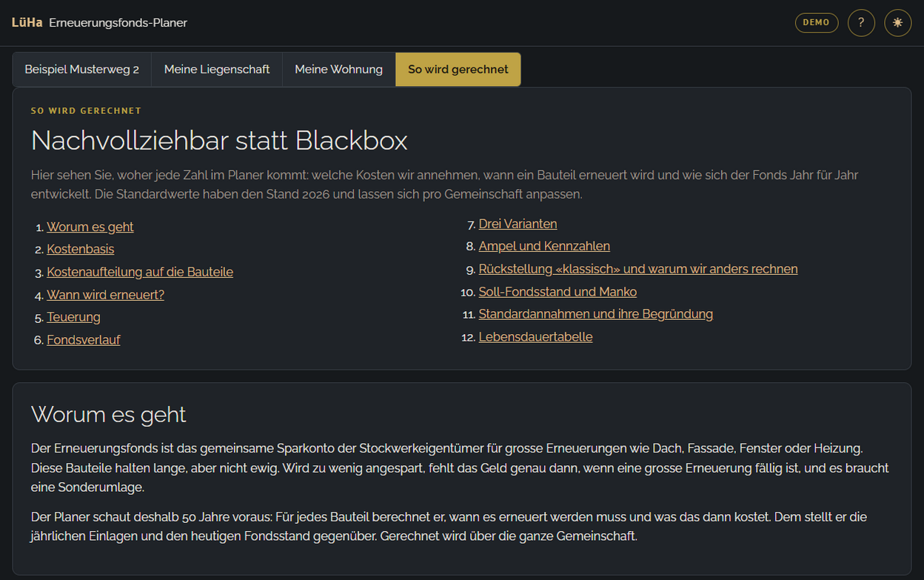The image size is (924, 580).
Task: Toggle the light/dark theme sun icon
Action: point(898,22)
